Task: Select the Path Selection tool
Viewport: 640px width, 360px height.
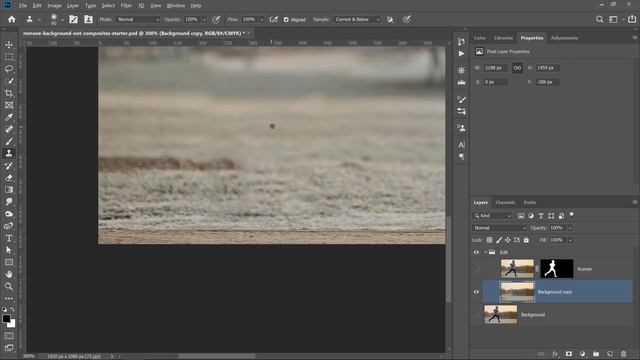Action: click(9, 250)
